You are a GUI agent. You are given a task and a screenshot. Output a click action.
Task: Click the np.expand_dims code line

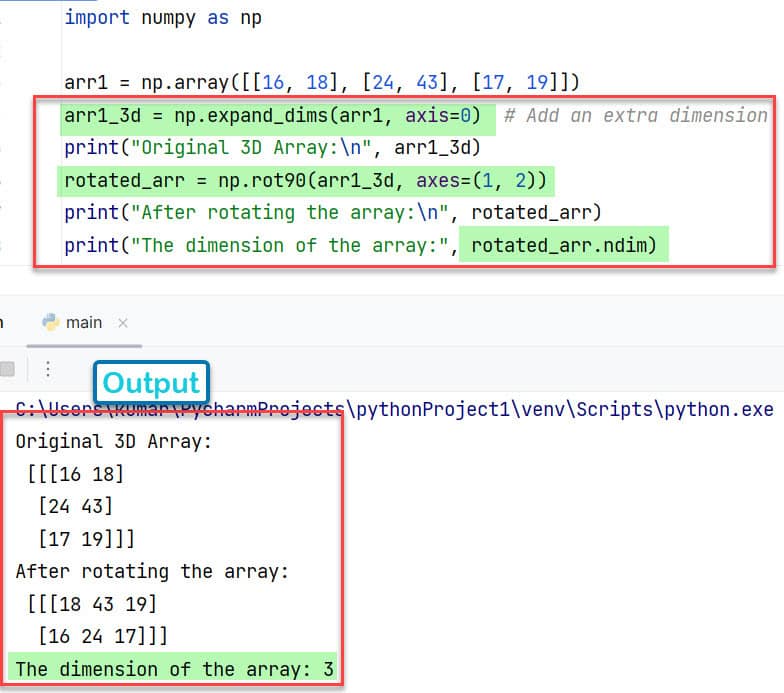click(x=272, y=116)
